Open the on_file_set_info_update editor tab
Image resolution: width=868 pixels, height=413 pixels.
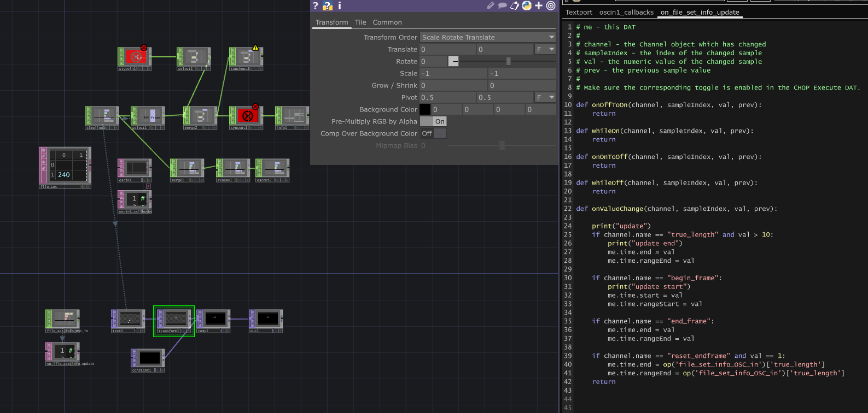click(x=700, y=12)
